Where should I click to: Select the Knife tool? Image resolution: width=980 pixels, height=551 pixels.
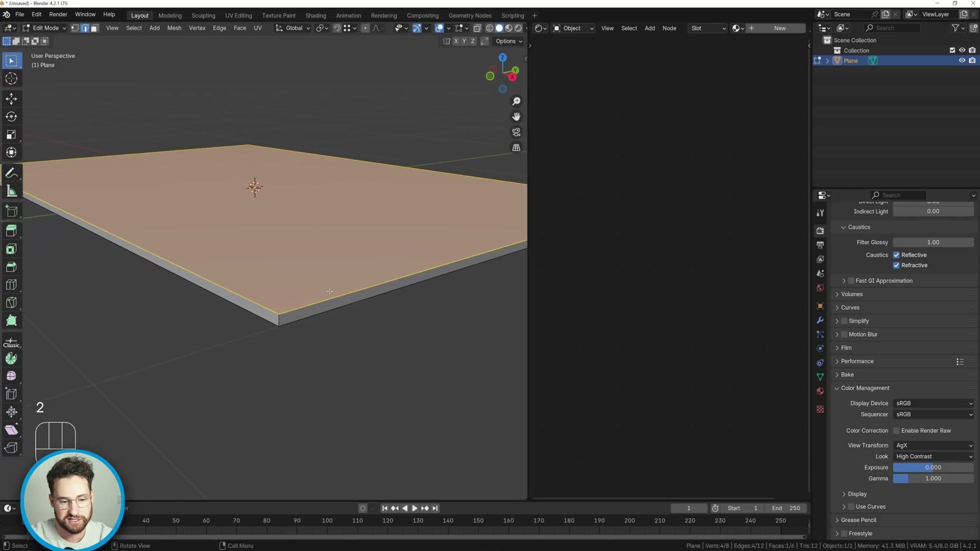pyautogui.click(x=11, y=303)
